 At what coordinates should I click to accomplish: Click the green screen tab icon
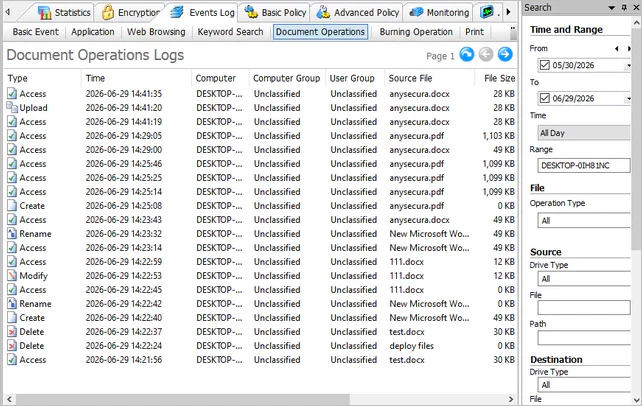(486, 12)
